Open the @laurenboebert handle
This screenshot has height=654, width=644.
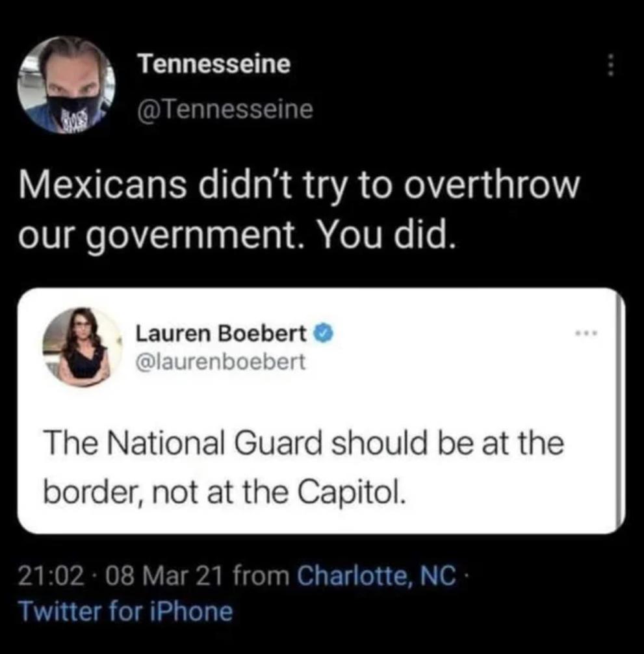(220, 361)
